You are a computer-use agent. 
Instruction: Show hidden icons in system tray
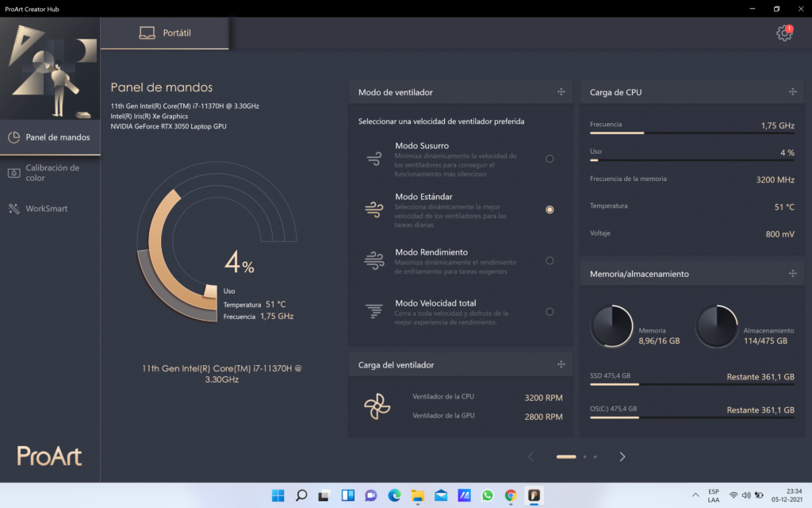coord(695,495)
